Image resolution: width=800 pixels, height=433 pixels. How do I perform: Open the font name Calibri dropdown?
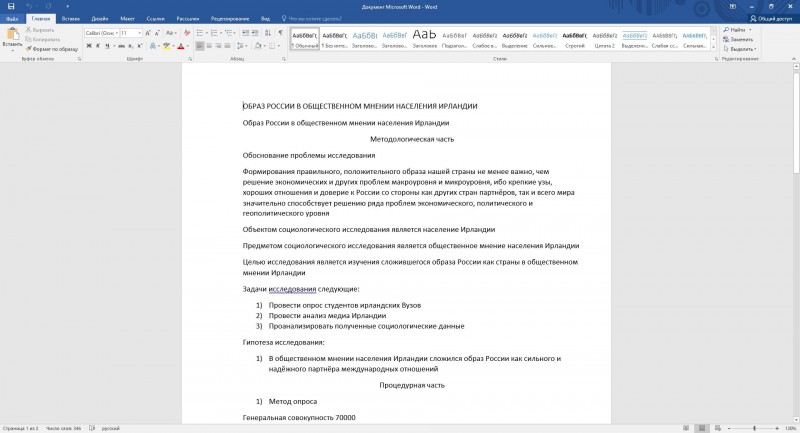click(x=117, y=33)
